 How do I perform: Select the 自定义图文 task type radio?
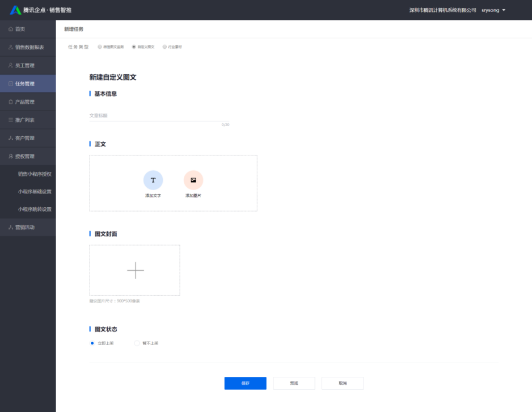coord(134,47)
